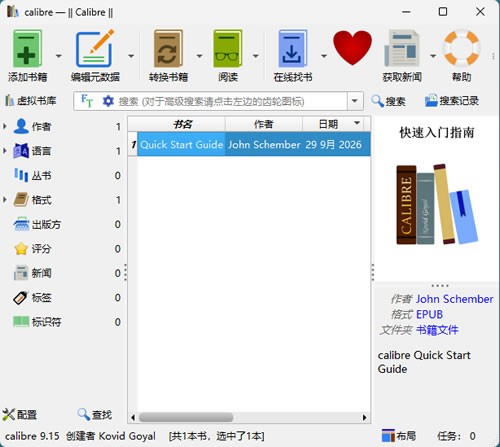This screenshot has height=447, width=500.
Task: Click the Layout (布局) button
Action: click(399, 436)
